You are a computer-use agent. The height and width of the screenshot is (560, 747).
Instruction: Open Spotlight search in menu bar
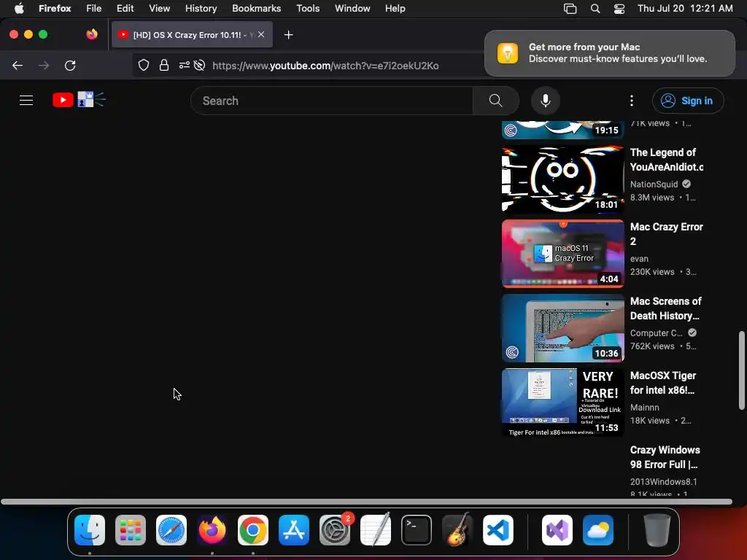point(595,9)
